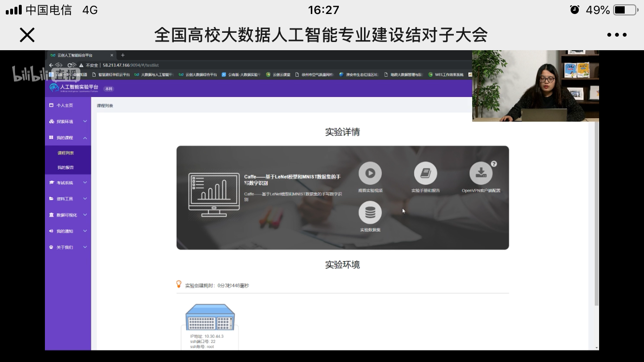
Task: Expand the 资料工具 sidebar menu
Action: 68,199
